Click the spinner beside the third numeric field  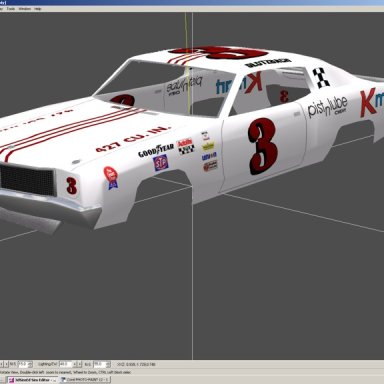coord(108,364)
